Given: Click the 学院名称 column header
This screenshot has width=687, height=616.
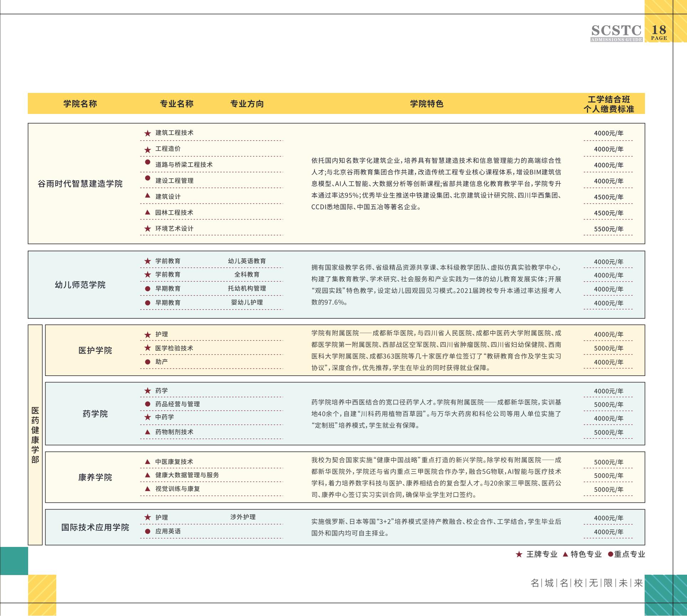Looking at the screenshot, I should (x=80, y=104).
